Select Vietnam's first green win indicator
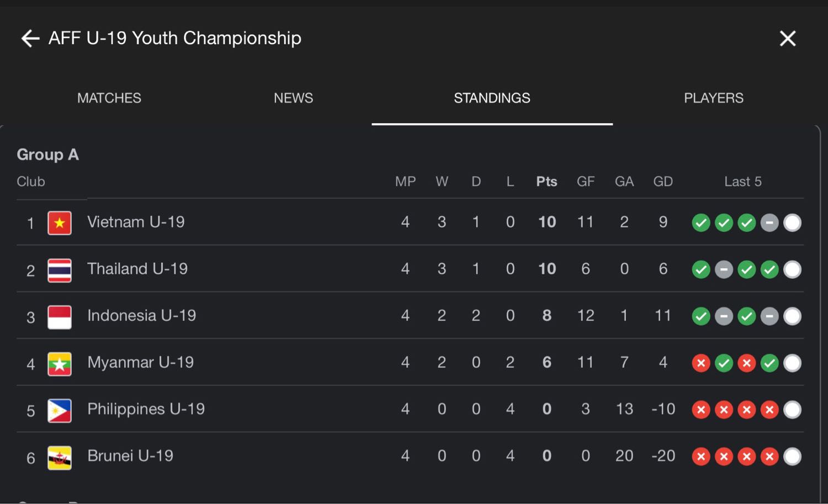 (701, 223)
